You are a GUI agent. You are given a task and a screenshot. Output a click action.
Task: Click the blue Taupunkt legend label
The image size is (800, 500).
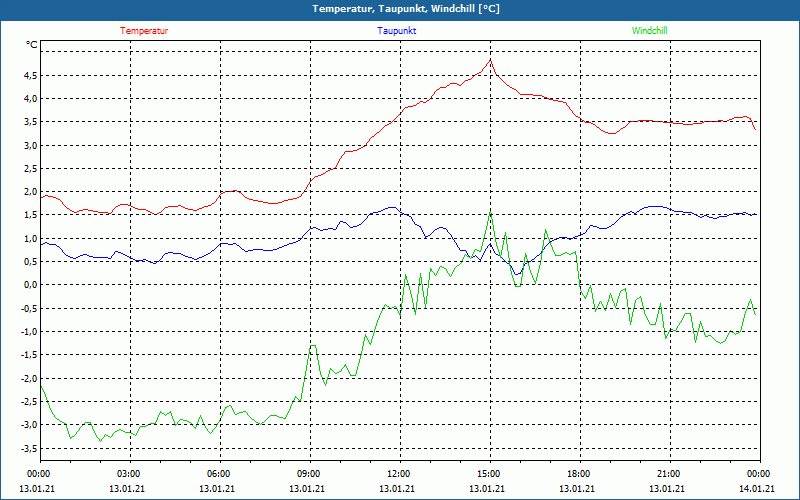point(397,31)
